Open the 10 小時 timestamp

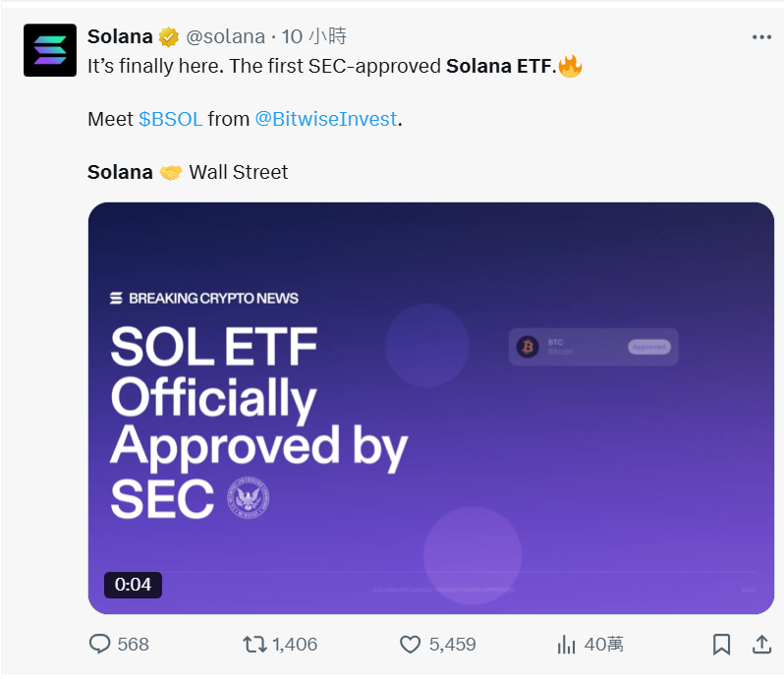tap(314, 37)
